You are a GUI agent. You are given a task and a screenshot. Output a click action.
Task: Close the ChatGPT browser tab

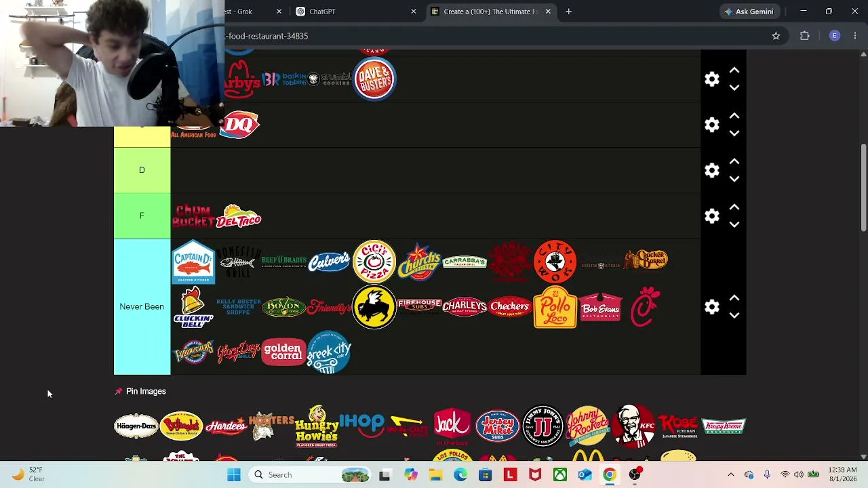(414, 12)
